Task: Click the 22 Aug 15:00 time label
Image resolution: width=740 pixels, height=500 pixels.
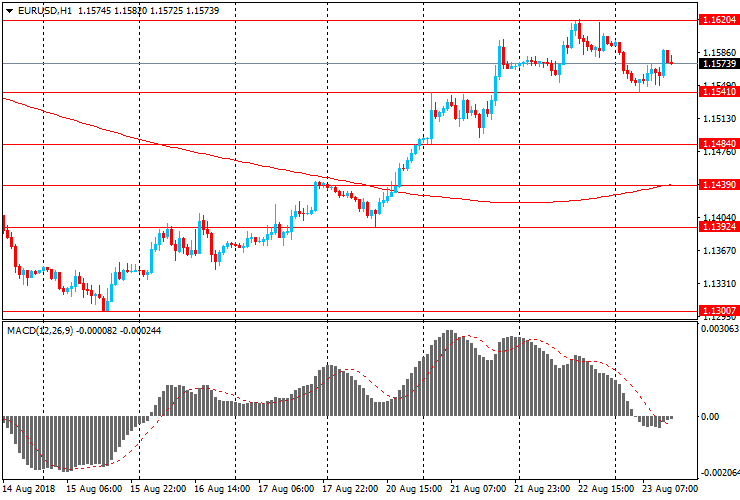Action: (606, 489)
